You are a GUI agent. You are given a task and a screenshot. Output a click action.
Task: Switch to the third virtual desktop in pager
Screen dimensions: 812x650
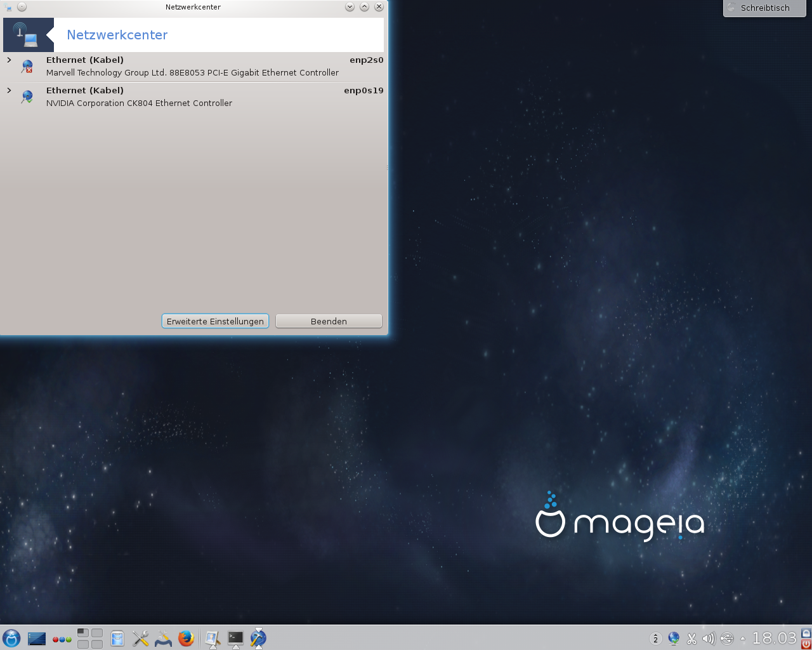[83, 644]
